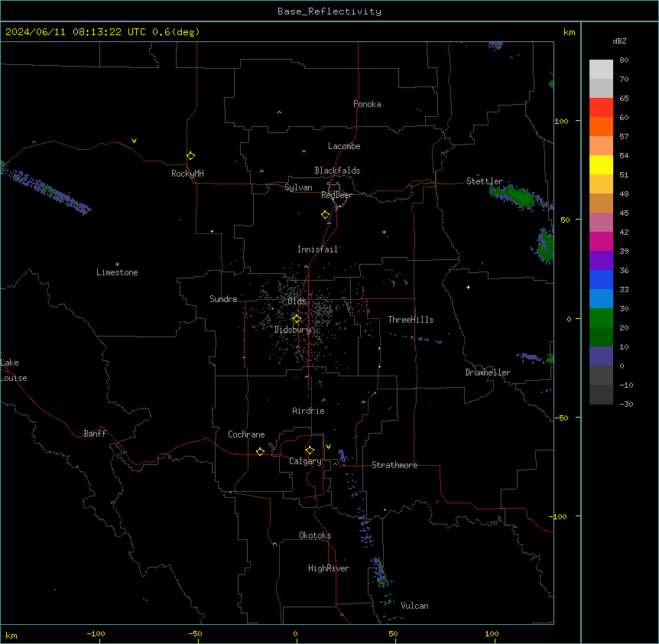Click the yellow station marker near RockyMH

pyautogui.click(x=191, y=156)
